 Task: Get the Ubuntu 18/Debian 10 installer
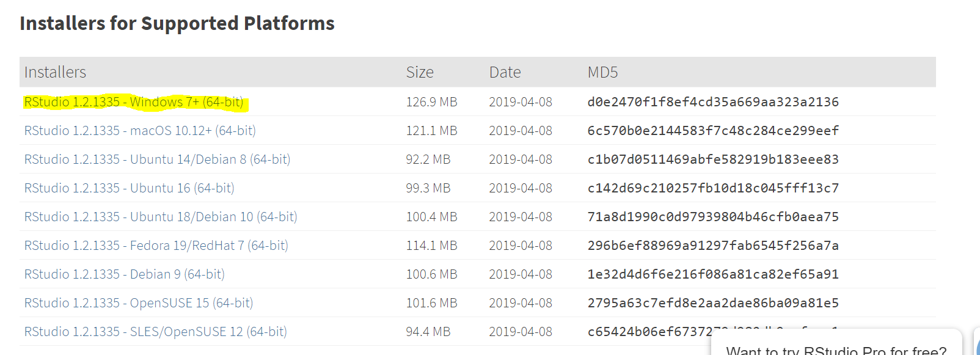point(161,217)
